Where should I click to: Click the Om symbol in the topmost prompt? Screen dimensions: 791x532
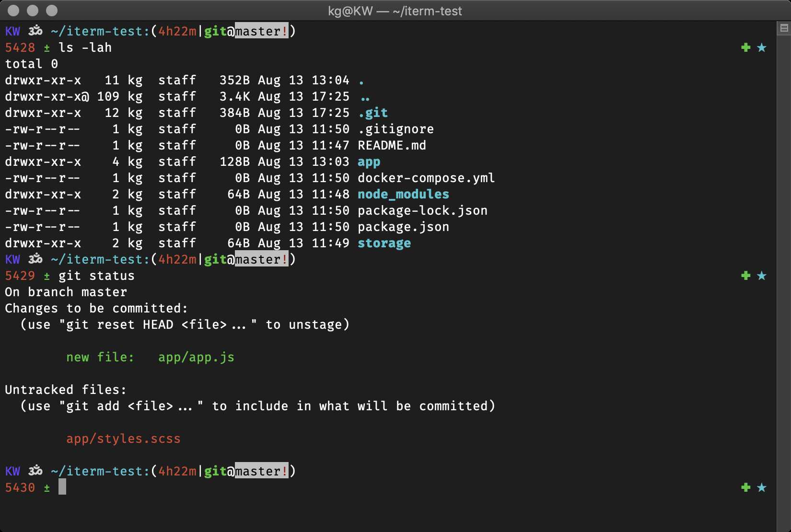(35, 31)
